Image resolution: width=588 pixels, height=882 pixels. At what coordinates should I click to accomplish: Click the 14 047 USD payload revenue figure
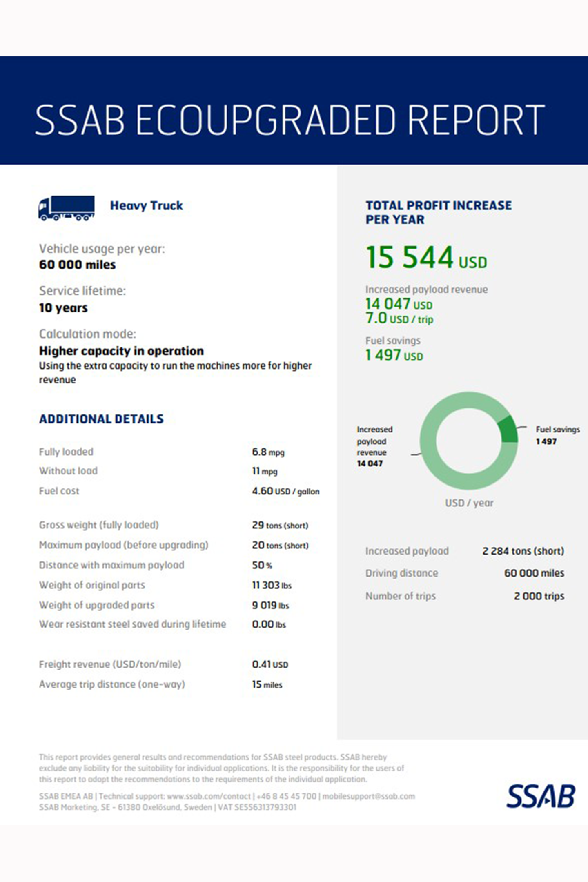click(399, 304)
